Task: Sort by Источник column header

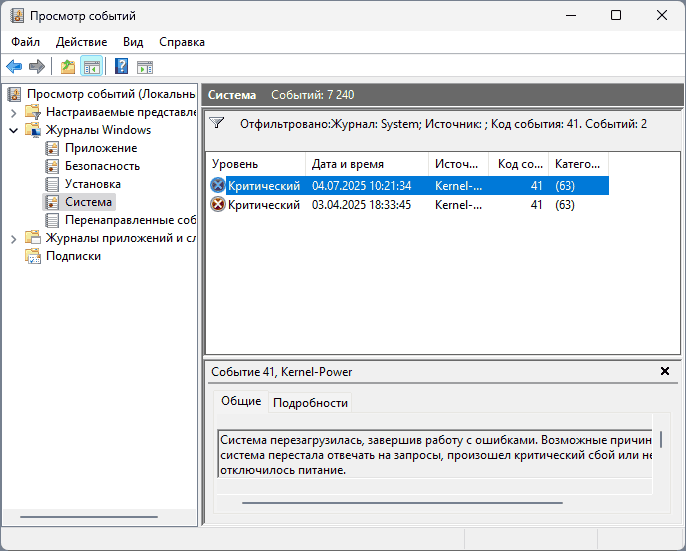Action: pyautogui.click(x=458, y=164)
